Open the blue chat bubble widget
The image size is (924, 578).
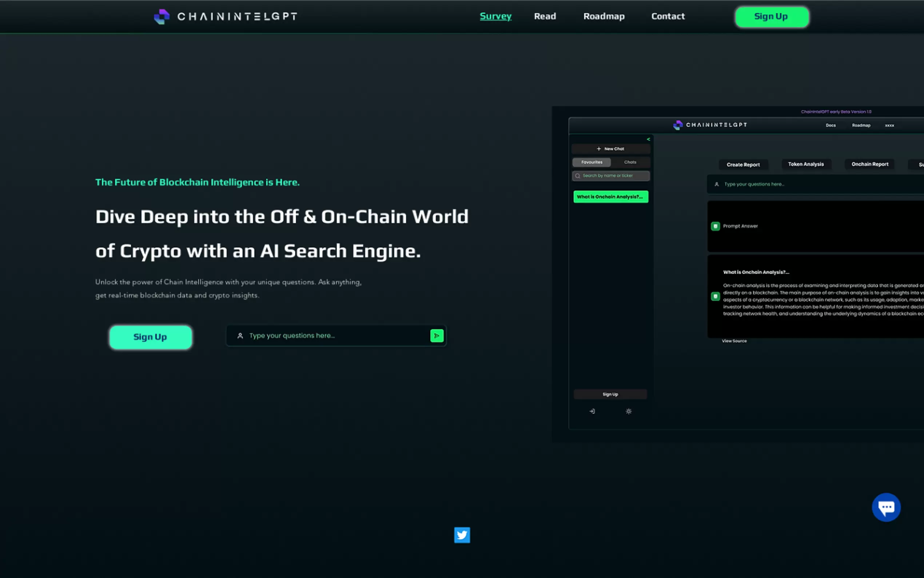pos(886,507)
